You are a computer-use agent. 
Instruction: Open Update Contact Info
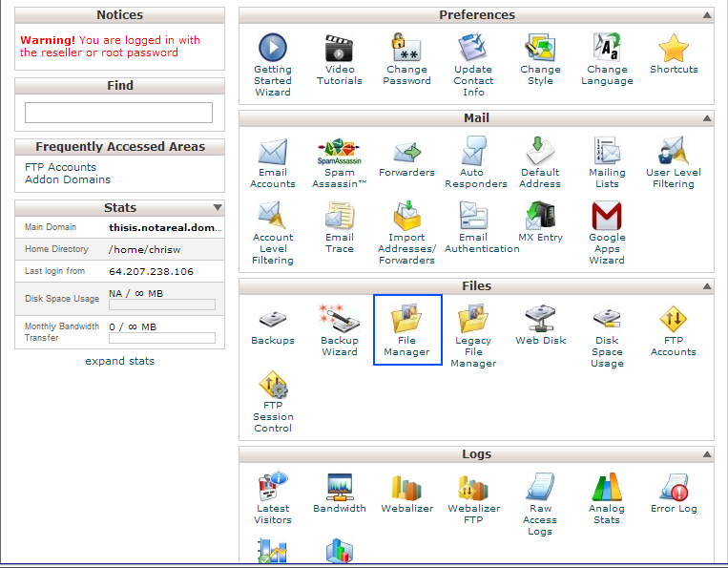(473, 64)
